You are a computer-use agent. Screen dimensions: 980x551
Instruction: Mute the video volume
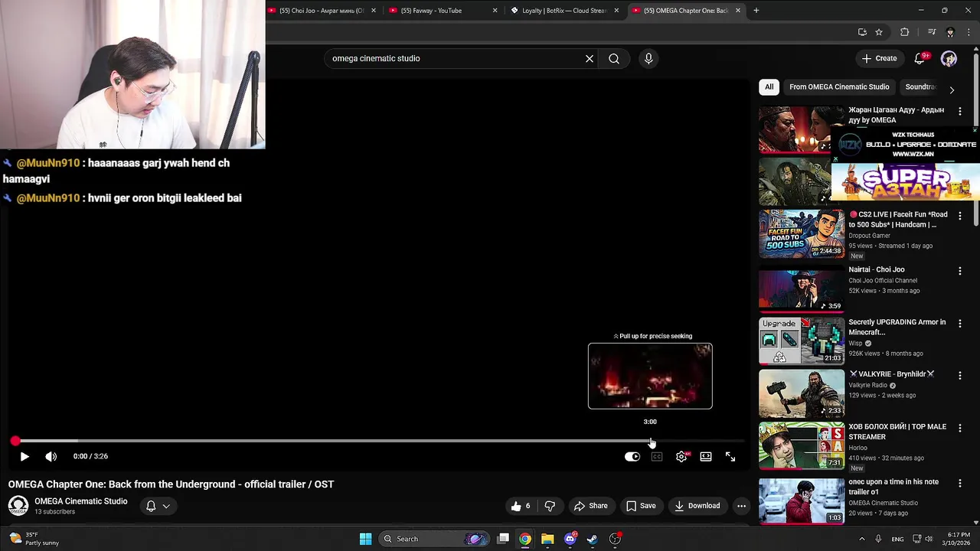point(51,456)
